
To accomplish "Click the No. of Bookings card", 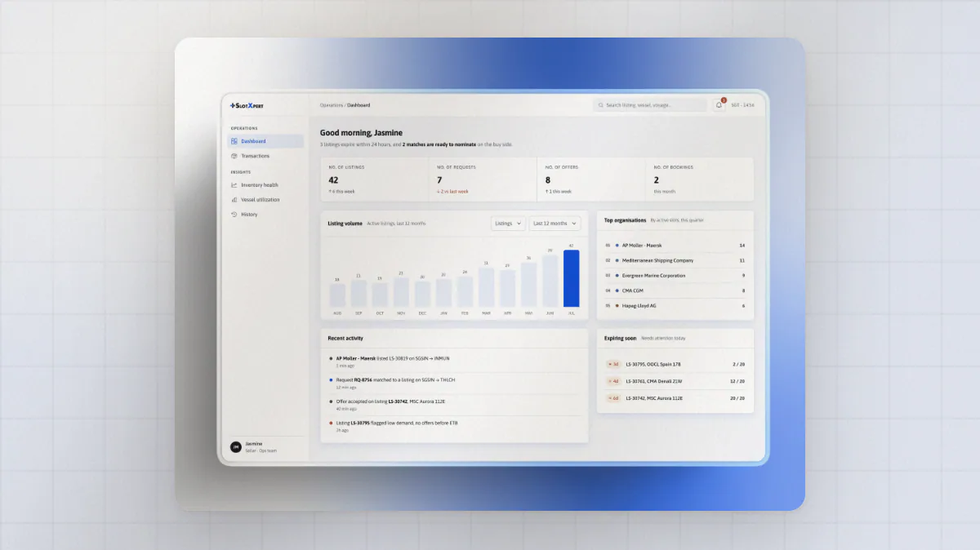I will pos(699,180).
